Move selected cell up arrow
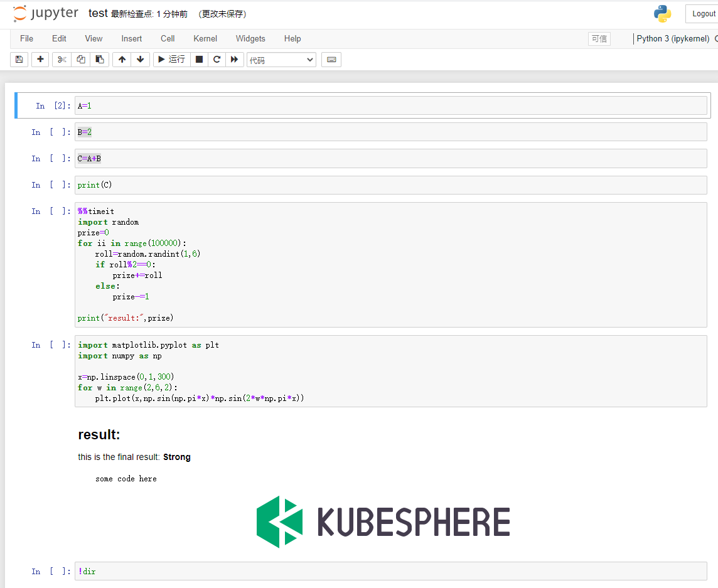 click(122, 60)
